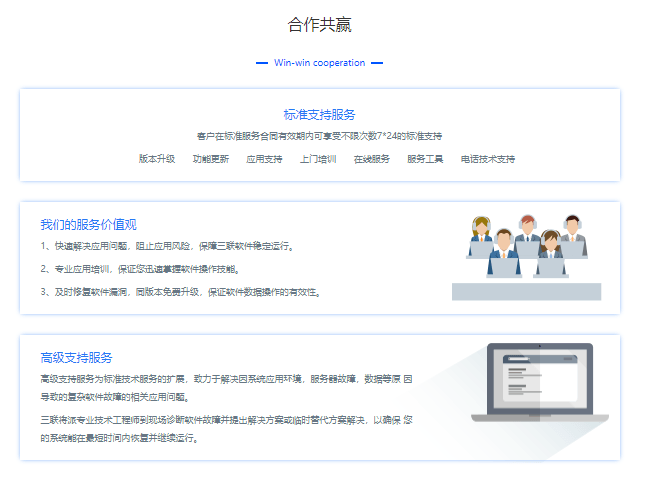Click 在线服务 service item
The width and height of the screenshot is (646, 485).
[x=372, y=159]
